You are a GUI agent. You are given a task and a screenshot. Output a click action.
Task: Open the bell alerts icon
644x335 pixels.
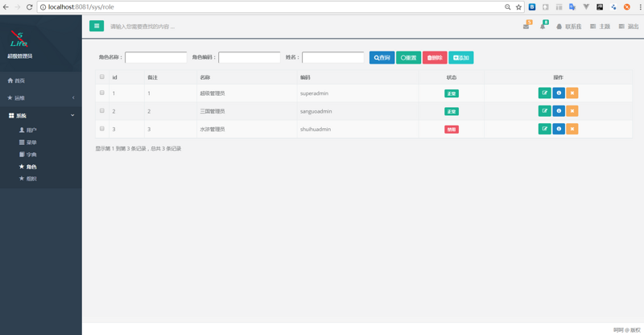point(543,27)
